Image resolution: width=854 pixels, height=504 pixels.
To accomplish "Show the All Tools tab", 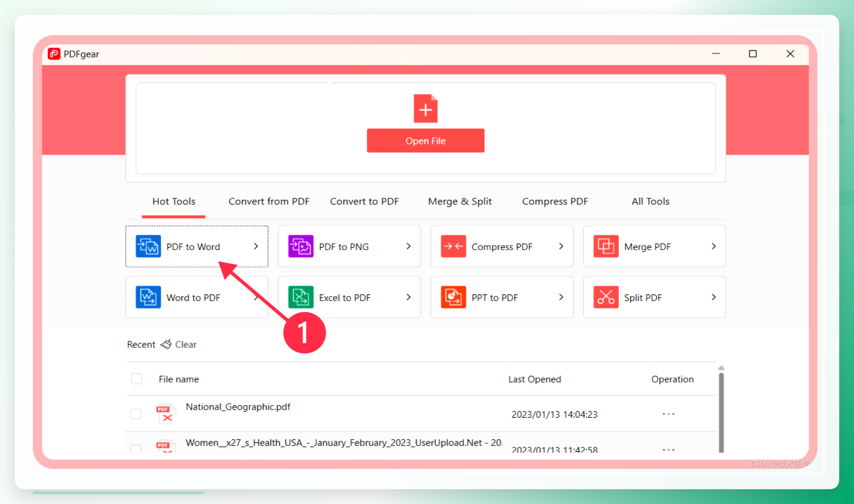I will coord(650,201).
